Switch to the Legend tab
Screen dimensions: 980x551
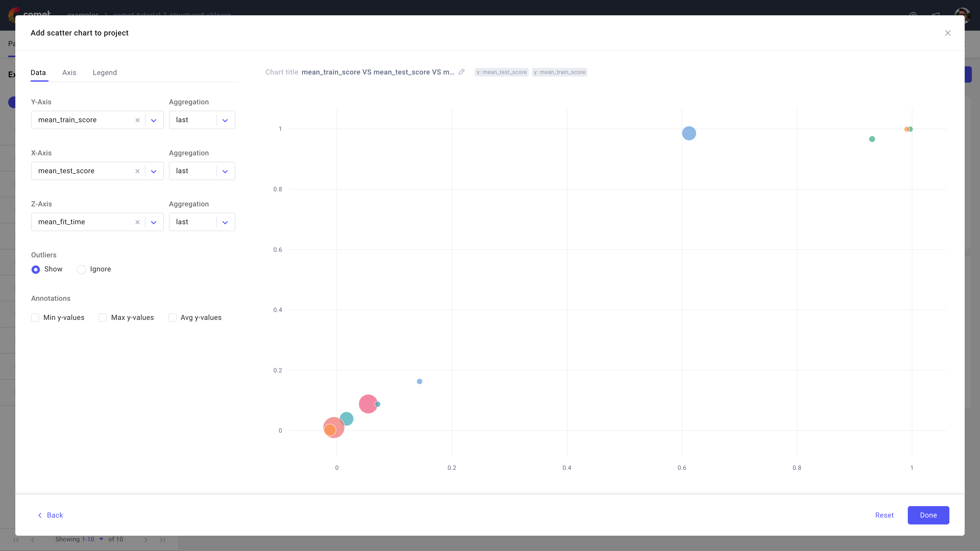pos(105,73)
